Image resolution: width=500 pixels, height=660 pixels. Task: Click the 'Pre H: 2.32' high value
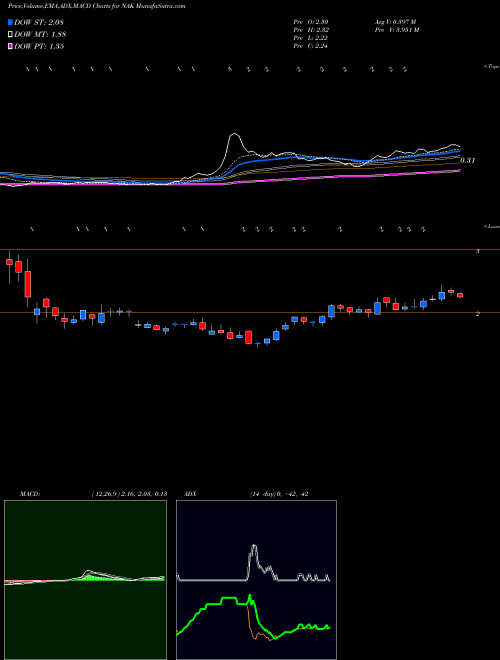311,30
